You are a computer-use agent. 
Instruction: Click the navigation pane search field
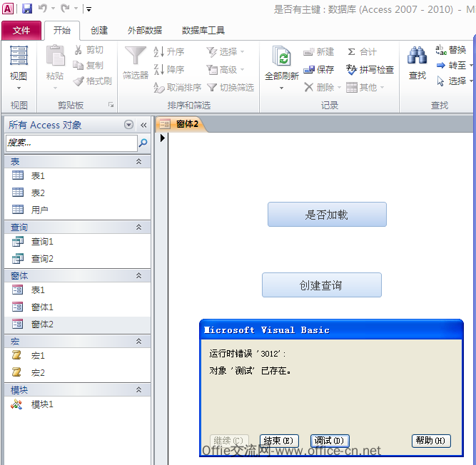(71, 143)
